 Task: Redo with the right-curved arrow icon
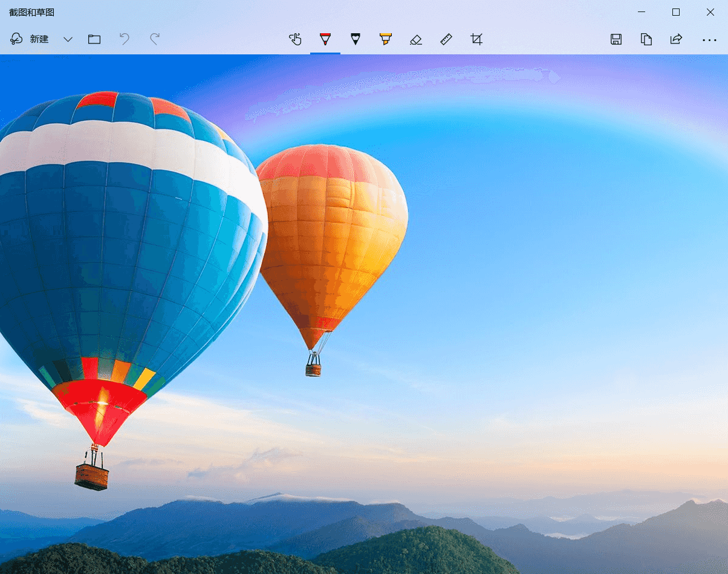coord(155,40)
